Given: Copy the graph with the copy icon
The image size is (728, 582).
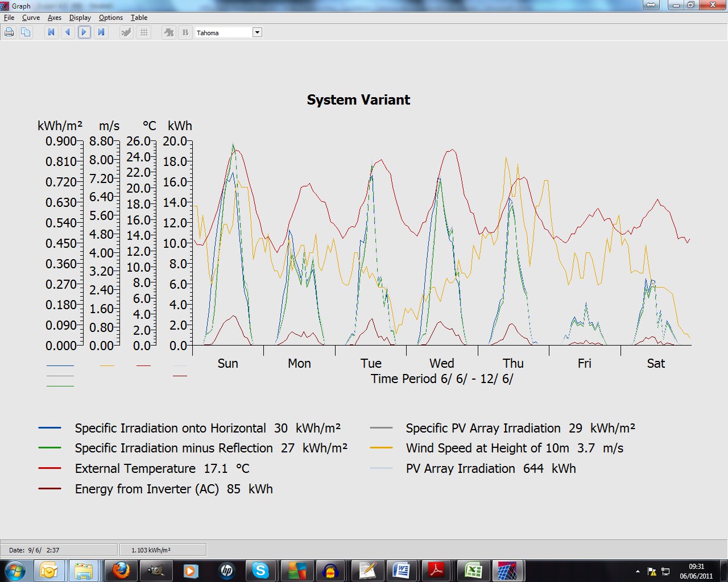Looking at the screenshot, I should coord(26,32).
